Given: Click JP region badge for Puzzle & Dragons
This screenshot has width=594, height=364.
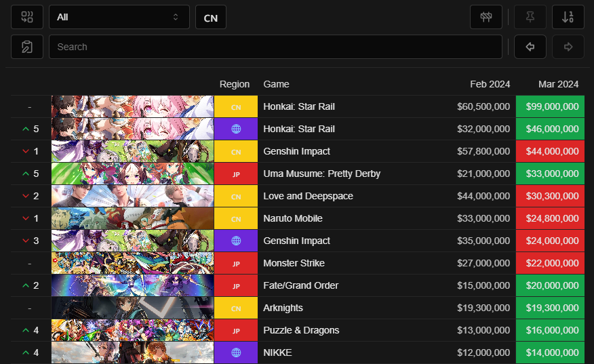Looking at the screenshot, I should pyautogui.click(x=236, y=330).
